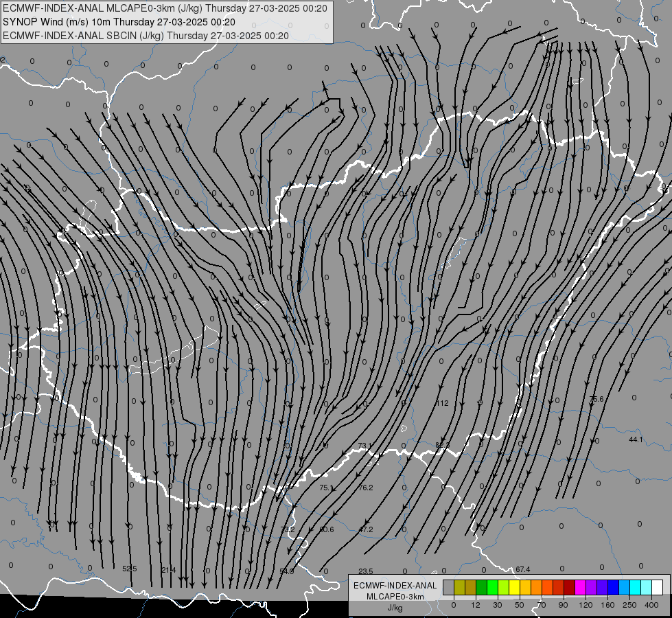Click the map value 23.5
Viewport: 672px width, 618px height.
366,571
